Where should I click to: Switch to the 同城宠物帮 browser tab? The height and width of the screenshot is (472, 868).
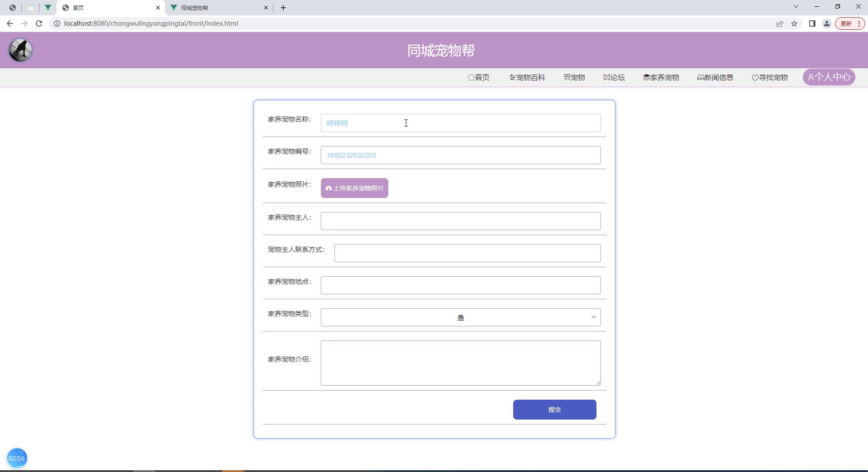pos(219,8)
